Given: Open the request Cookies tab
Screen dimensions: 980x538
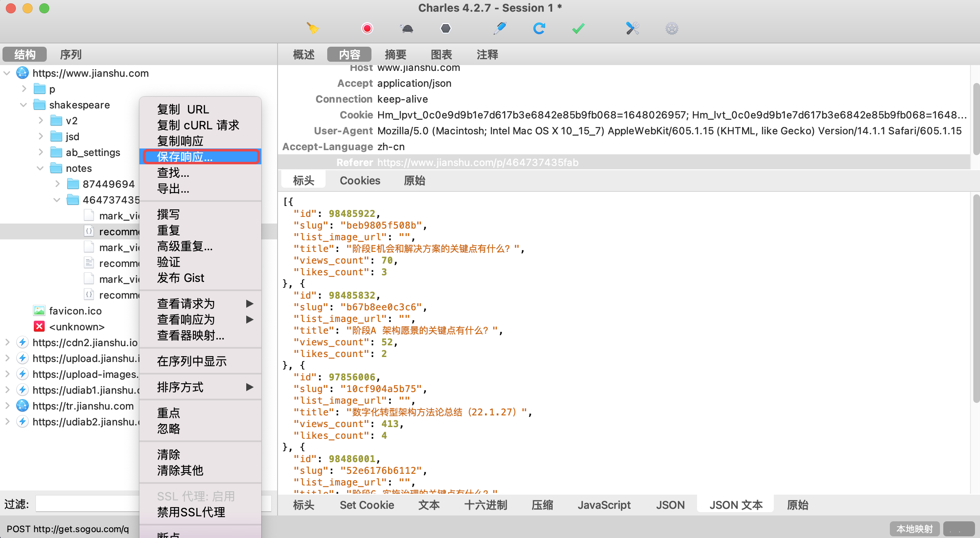Looking at the screenshot, I should (x=360, y=181).
